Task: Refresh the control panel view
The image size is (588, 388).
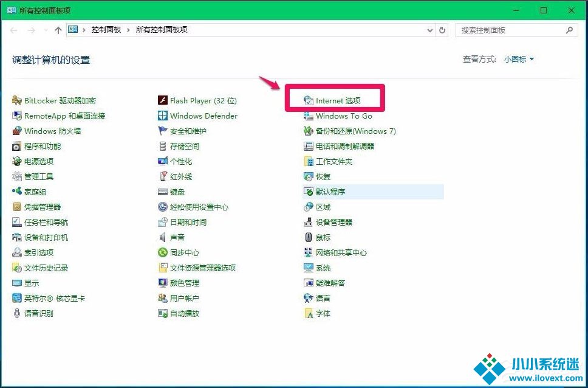Action: coord(442,30)
